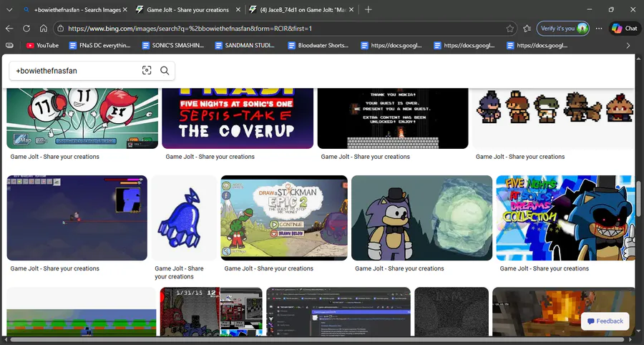The height and width of the screenshot is (345, 644).
Task: Open the SONIC'S SMASHIN... bookmark
Action: click(173, 46)
